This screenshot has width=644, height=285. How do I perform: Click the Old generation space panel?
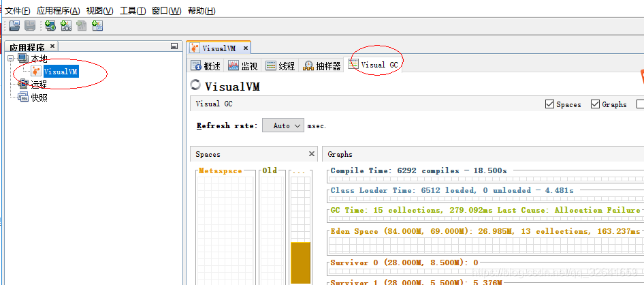[273, 226]
